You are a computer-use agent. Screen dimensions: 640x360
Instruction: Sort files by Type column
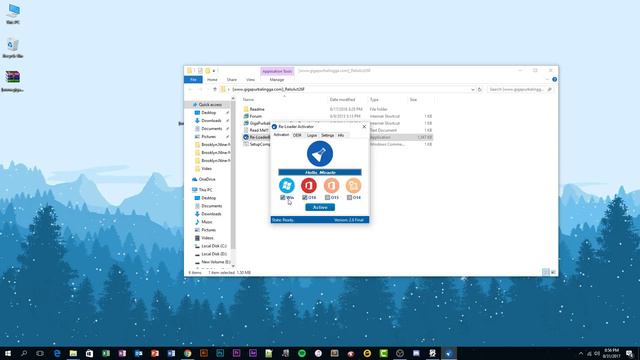(374, 100)
